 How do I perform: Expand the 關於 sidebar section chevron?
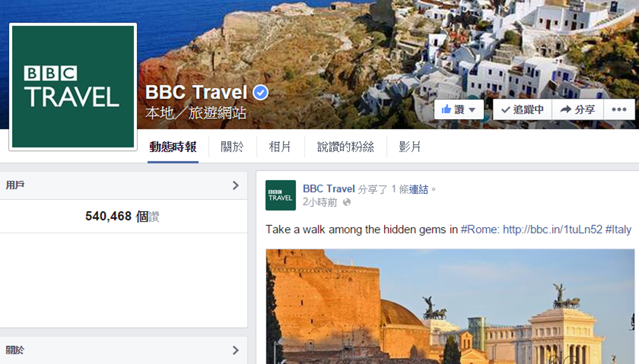click(x=236, y=350)
